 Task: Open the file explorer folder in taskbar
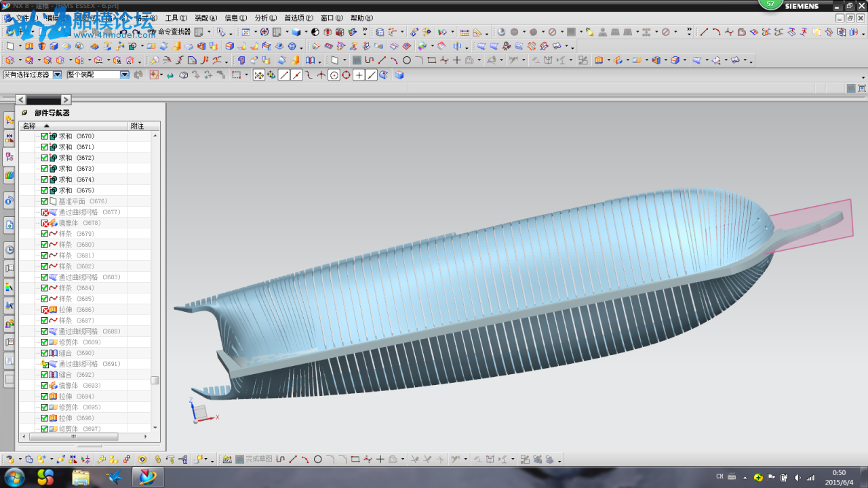(x=81, y=477)
